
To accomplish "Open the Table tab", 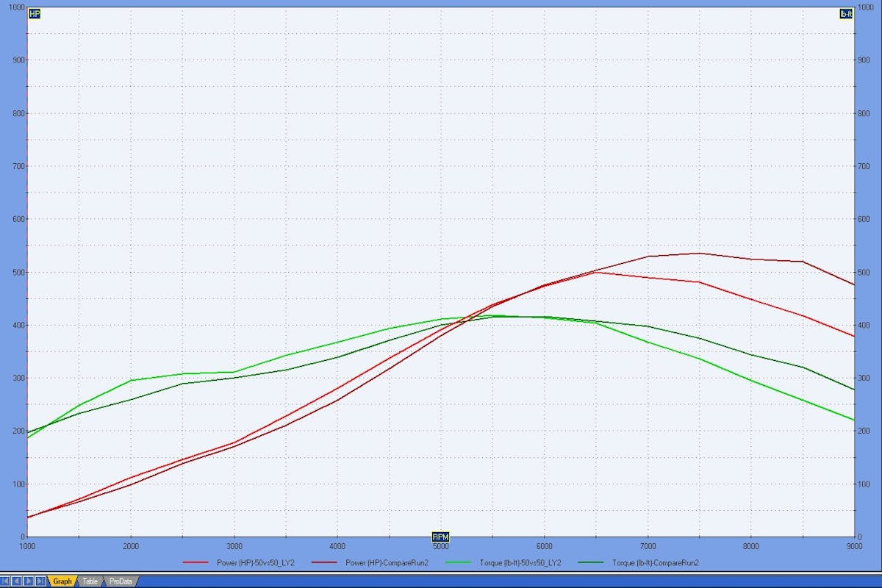I will [x=90, y=581].
